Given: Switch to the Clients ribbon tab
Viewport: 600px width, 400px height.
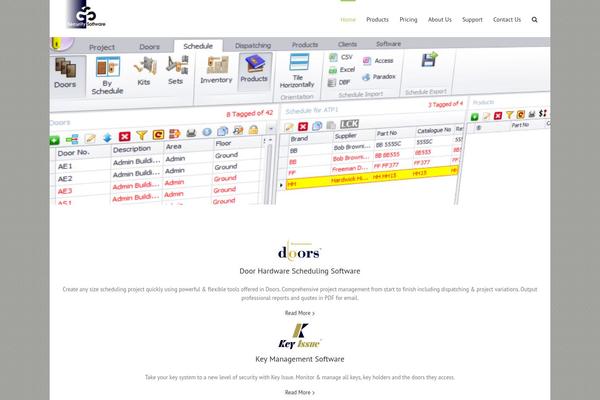Looking at the screenshot, I should [347, 44].
